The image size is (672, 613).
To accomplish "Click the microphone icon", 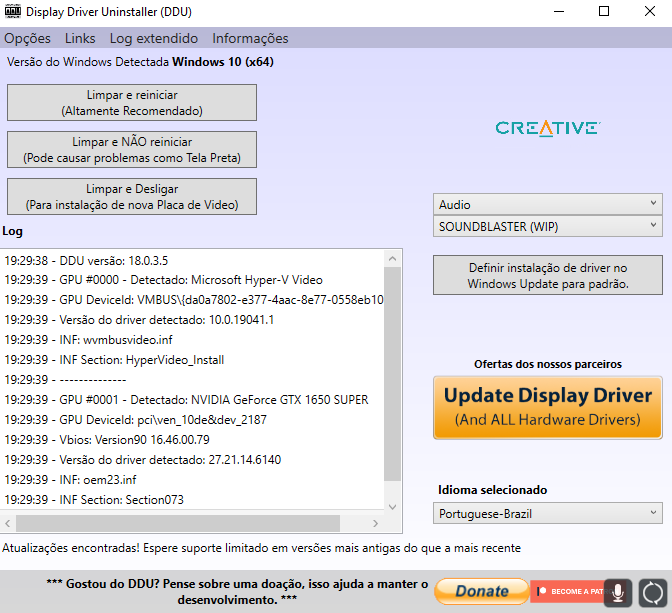I will [x=618, y=593].
